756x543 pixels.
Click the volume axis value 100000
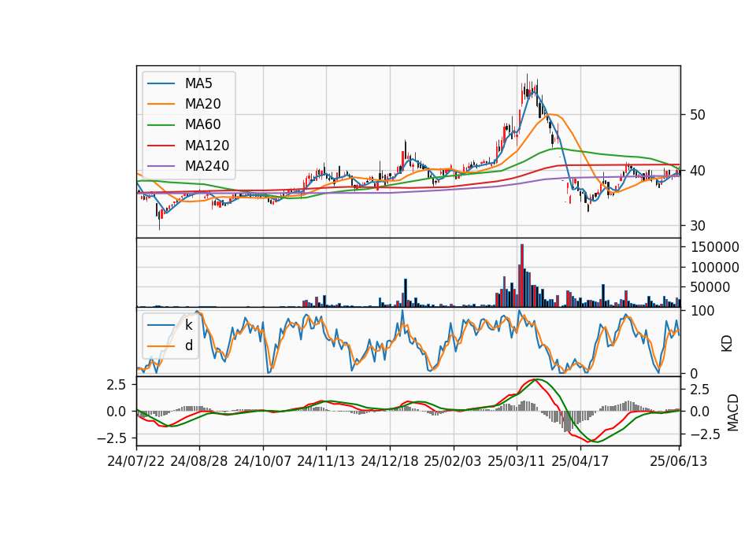(715, 268)
